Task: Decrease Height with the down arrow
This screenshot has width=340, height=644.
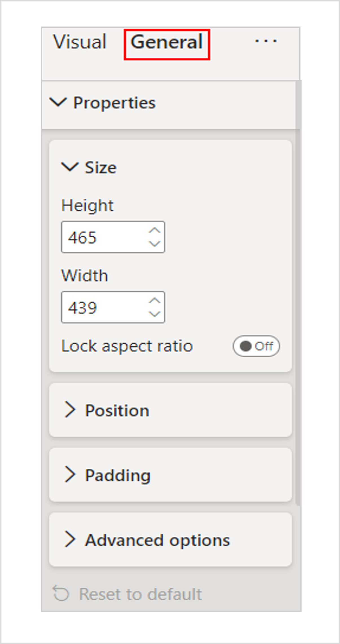Action: tap(155, 244)
